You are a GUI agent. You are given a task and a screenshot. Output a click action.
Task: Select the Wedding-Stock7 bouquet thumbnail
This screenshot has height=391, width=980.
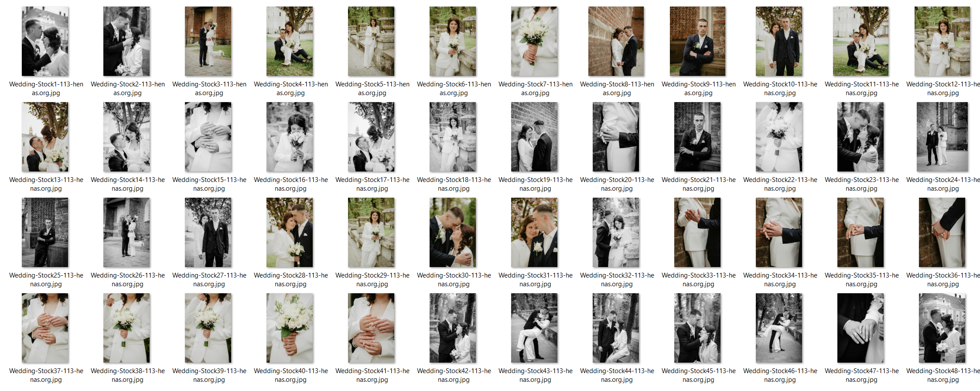pyautogui.click(x=535, y=41)
